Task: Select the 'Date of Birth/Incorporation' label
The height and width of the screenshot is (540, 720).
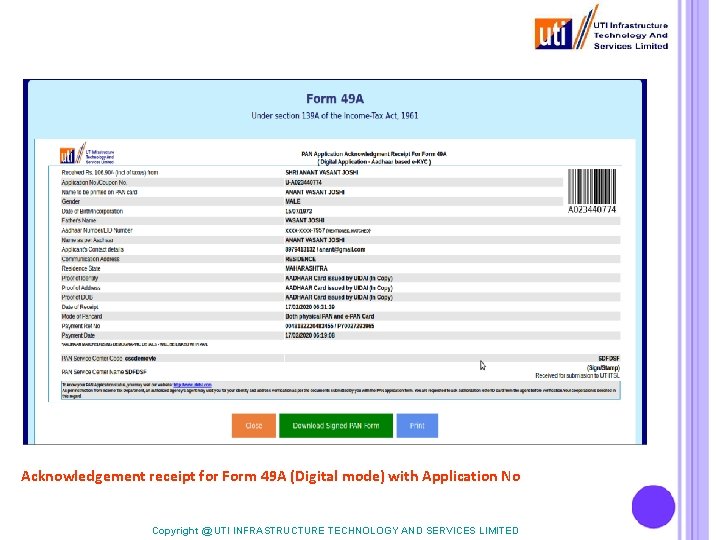Action: [92, 211]
